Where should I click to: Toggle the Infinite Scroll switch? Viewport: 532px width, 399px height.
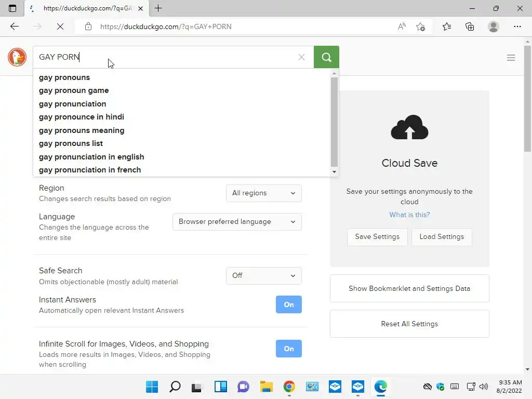click(289, 349)
